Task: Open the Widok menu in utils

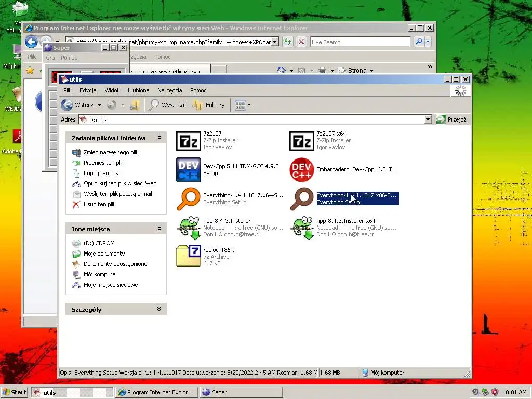Action: [x=112, y=90]
